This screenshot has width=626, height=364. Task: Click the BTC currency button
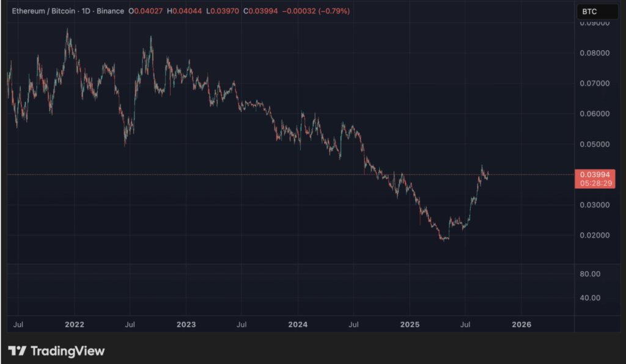click(597, 12)
